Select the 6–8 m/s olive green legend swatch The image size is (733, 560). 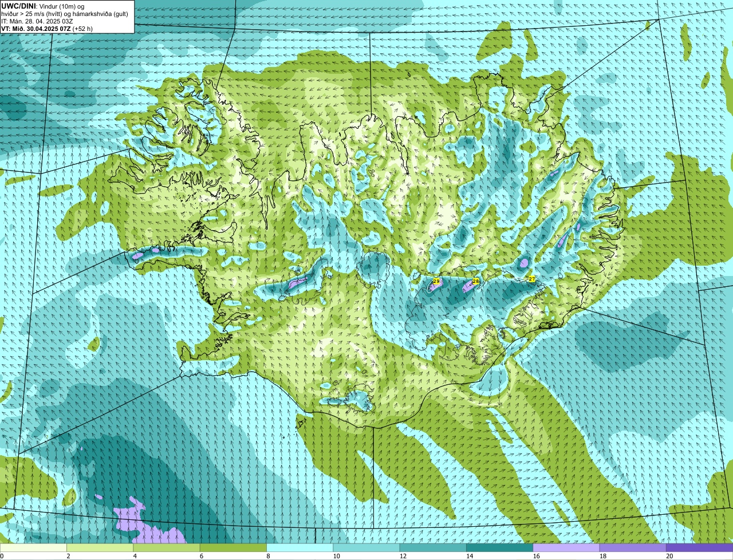pos(233,547)
